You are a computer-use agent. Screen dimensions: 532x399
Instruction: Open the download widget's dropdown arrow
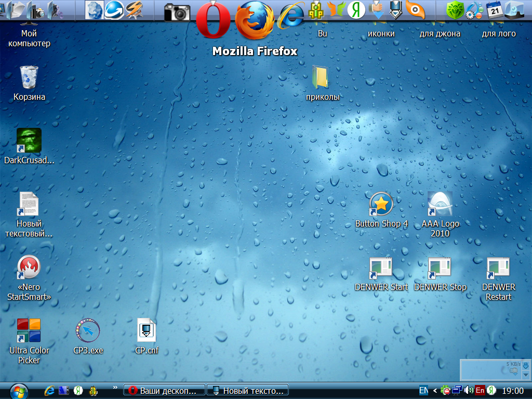(x=526, y=375)
